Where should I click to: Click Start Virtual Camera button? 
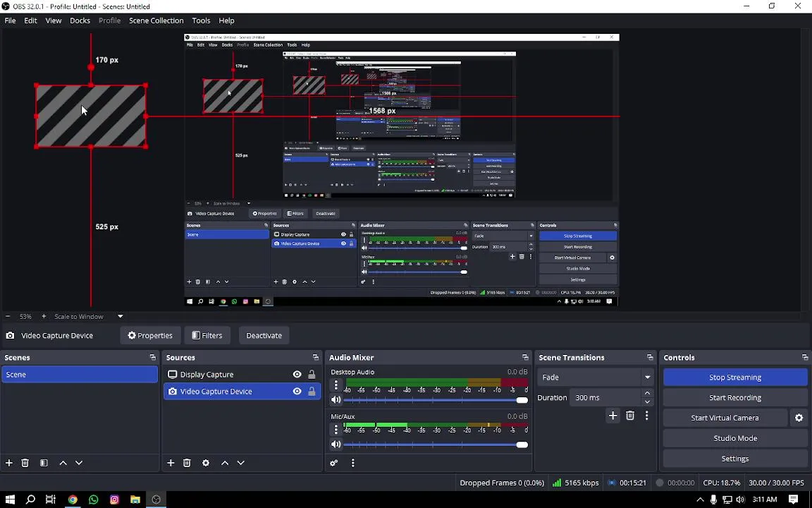pos(725,418)
